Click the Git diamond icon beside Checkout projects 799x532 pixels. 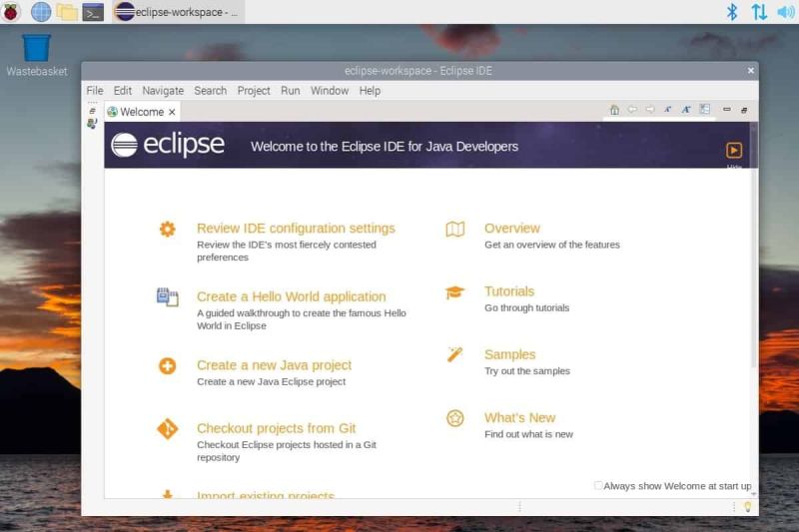(x=167, y=428)
